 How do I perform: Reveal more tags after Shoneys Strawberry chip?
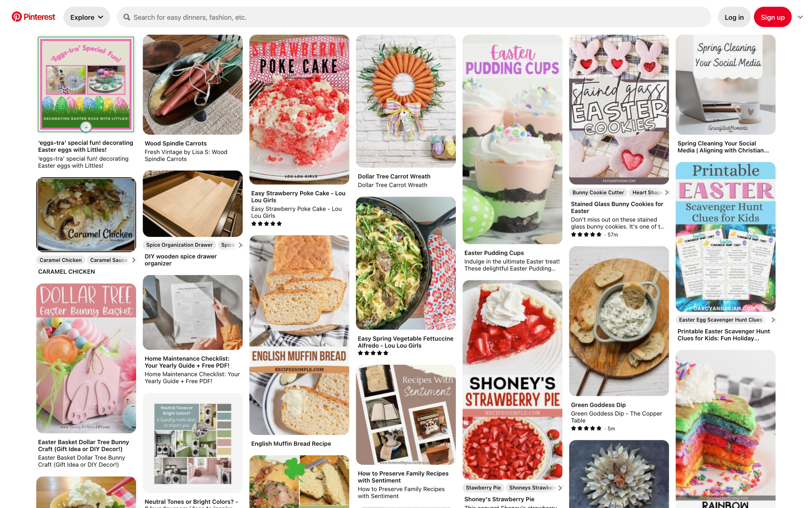560,488
